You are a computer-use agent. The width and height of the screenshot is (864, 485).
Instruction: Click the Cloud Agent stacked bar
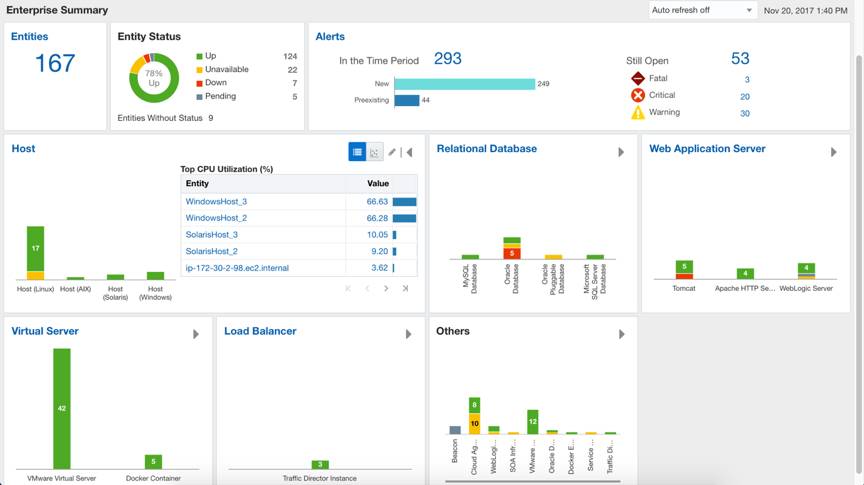tap(474, 416)
